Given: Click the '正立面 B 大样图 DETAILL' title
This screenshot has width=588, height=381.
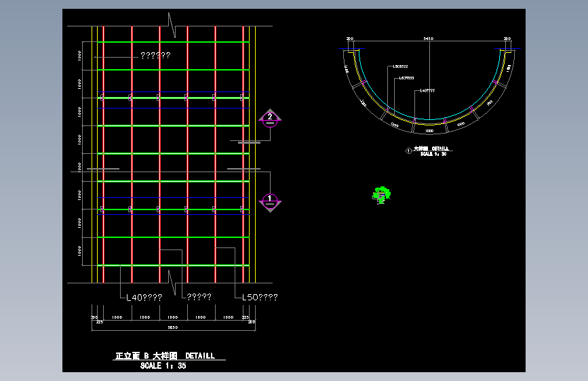Looking at the screenshot, I should (x=165, y=355).
